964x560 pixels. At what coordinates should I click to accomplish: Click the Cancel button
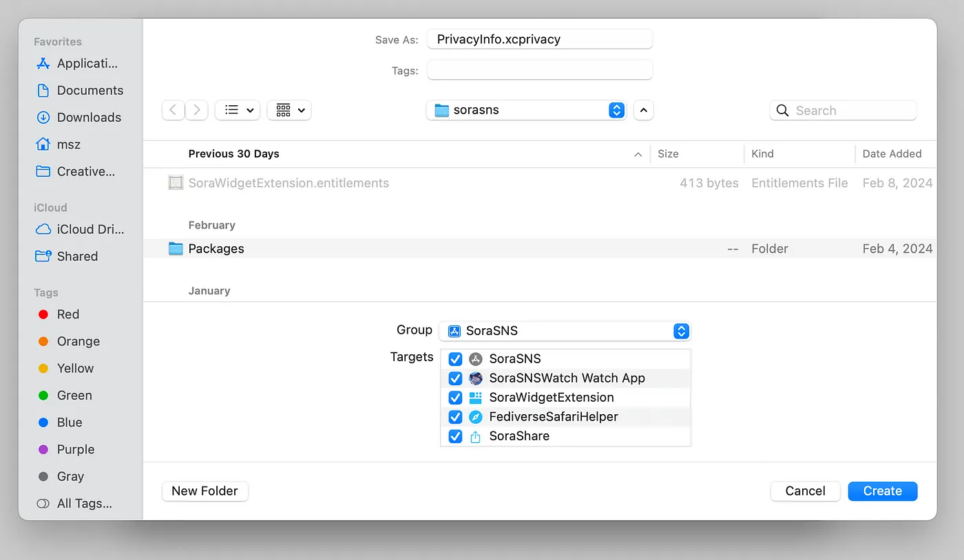tap(806, 491)
